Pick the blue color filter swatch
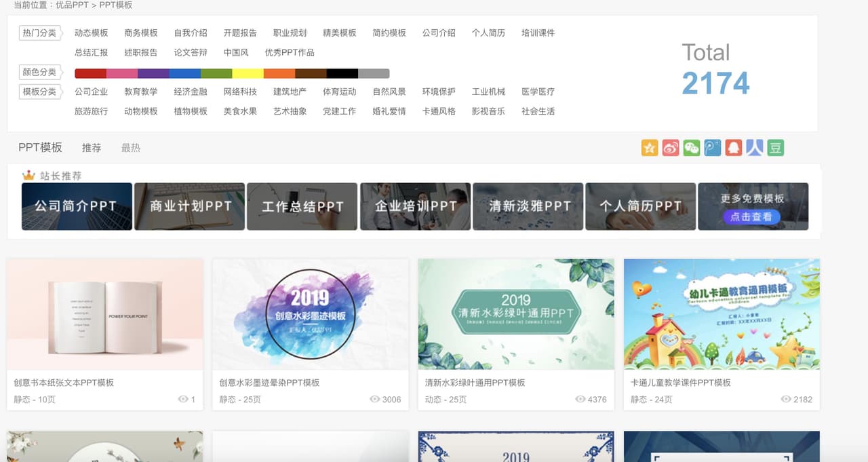The image size is (868, 462). [x=185, y=73]
